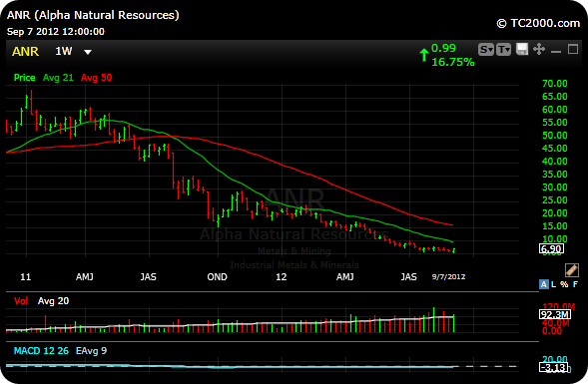
Task: Click the 0.99 net change value
Action: (x=443, y=48)
